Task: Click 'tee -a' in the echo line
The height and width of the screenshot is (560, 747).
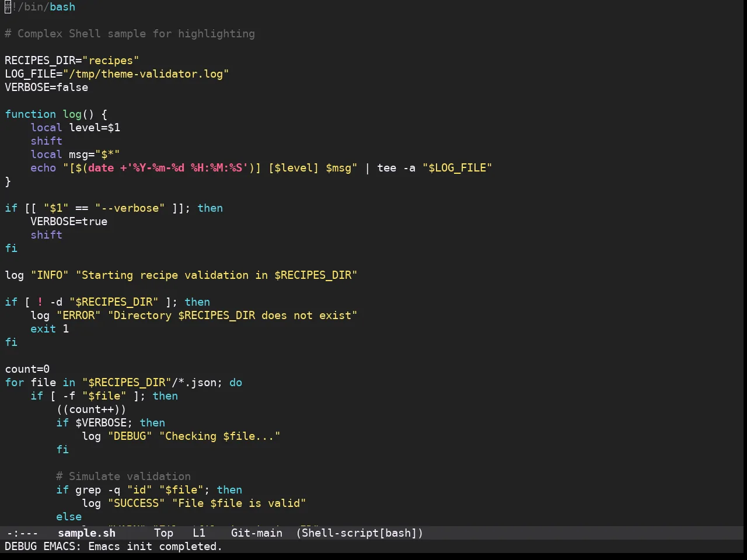Action: click(x=396, y=168)
